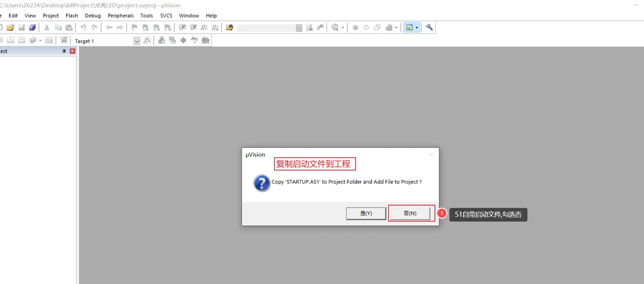Expand the batch build dropdown arrow
The width and height of the screenshot is (644, 284).
coord(40,40)
